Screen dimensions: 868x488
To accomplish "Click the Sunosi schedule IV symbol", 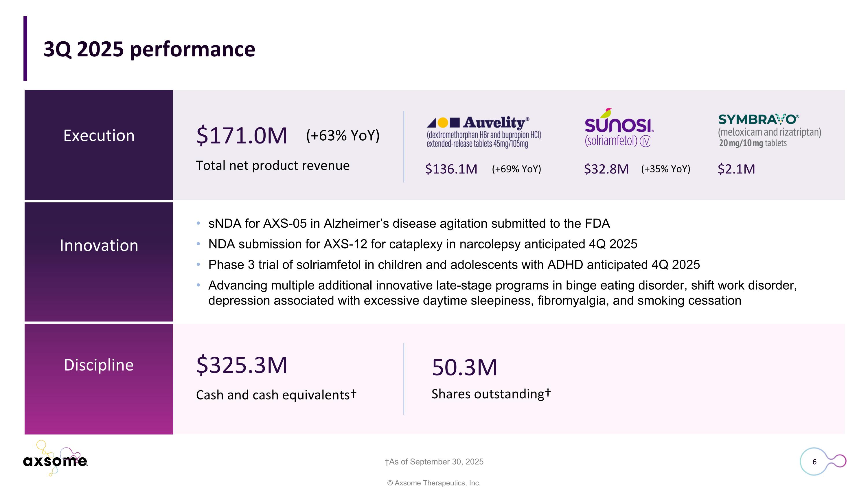I will click(645, 141).
